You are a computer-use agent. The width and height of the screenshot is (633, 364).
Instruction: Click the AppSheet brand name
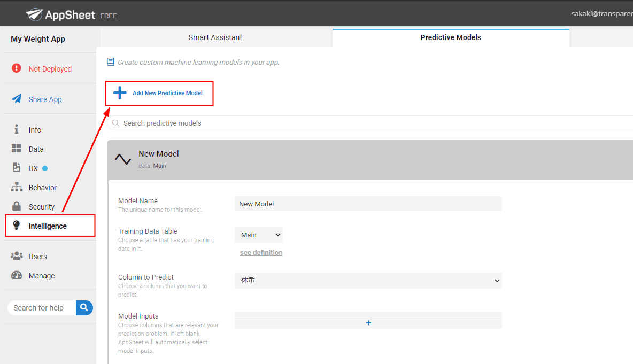(70, 15)
